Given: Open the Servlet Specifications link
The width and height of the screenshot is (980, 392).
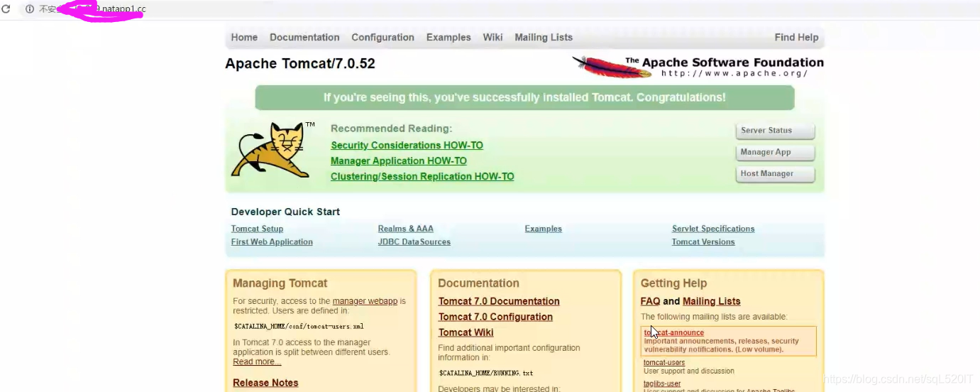Looking at the screenshot, I should click(713, 229).
